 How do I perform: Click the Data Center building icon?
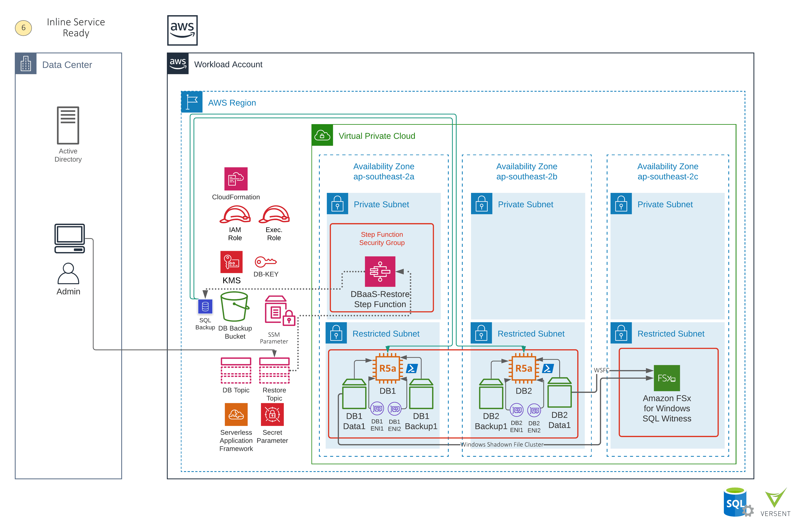tap(26, 63)
